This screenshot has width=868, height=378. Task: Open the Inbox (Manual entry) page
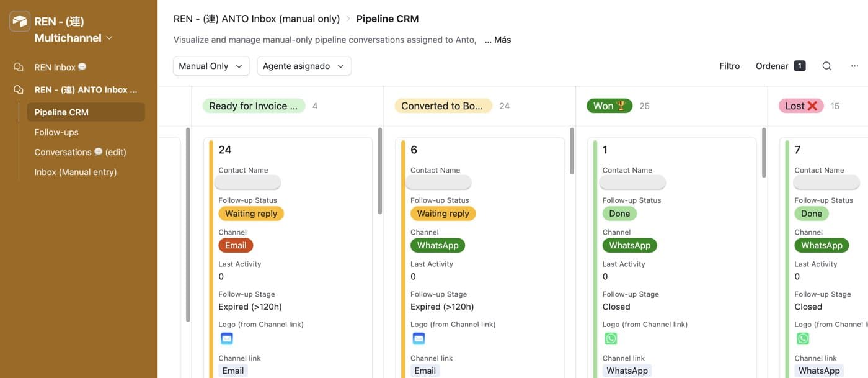click(x=75, y=172)
